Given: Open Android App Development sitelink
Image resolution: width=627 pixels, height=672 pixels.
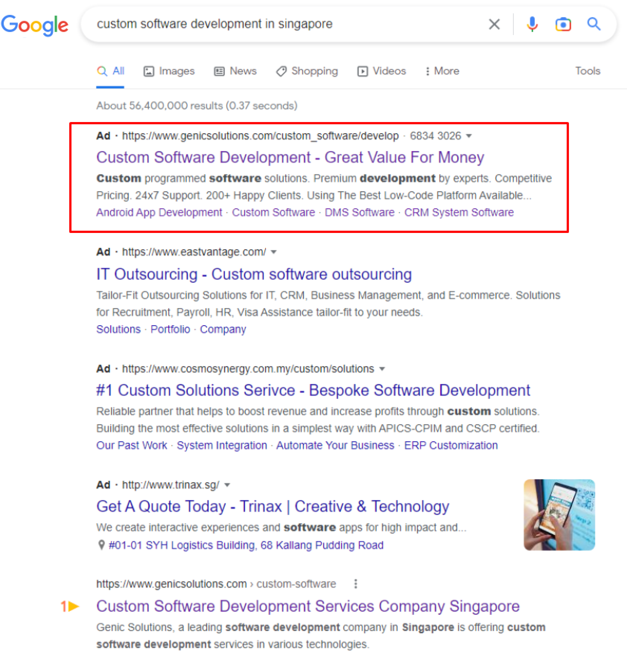Looking at the screenshot, I should point(159,212).
